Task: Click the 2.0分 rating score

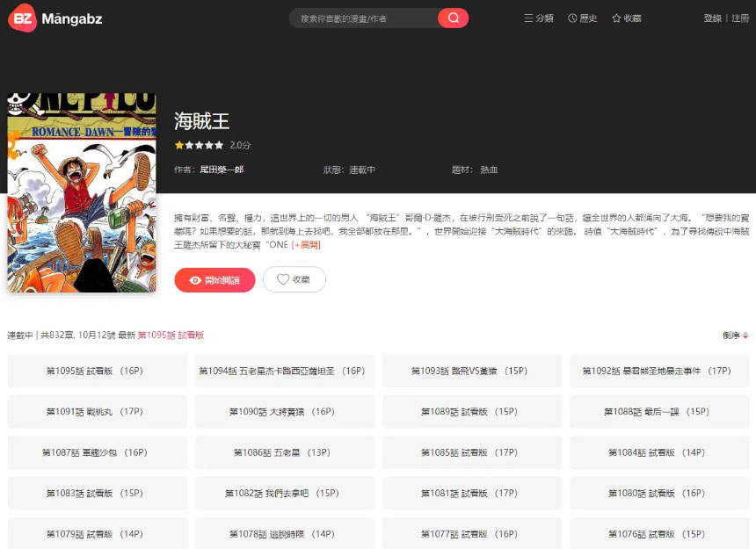Action: coord(240,145)
